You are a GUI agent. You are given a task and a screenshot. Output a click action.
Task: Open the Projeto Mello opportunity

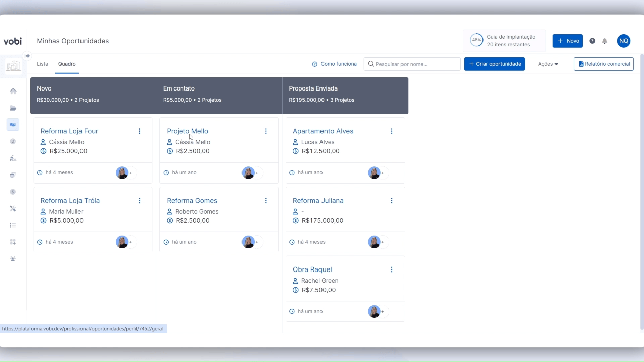click(188, 131)
